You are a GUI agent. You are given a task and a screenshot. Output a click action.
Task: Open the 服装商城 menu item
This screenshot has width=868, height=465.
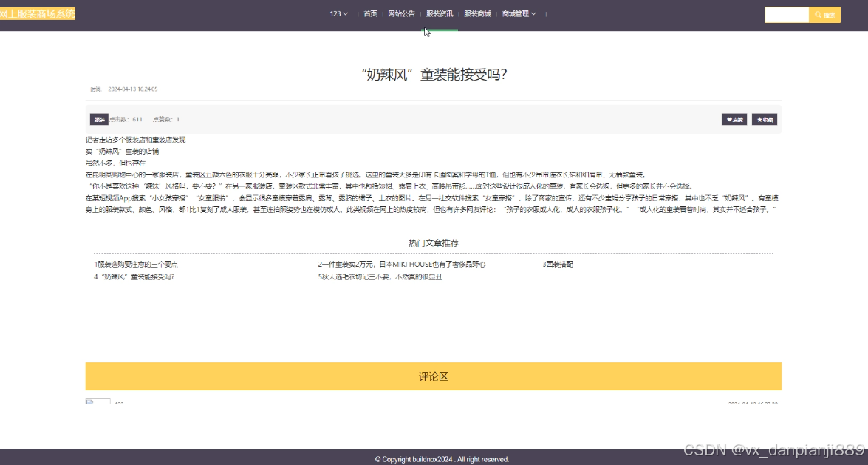(477, 14)
